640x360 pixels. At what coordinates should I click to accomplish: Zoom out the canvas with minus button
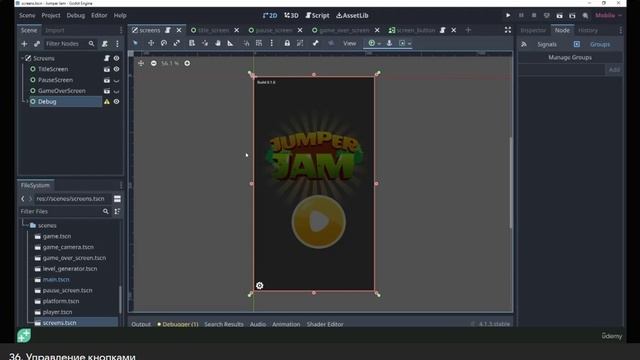point(153,63)
